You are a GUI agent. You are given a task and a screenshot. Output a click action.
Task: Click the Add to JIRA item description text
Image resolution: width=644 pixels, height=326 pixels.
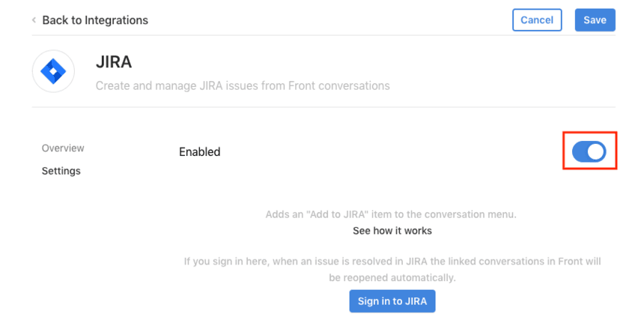pyautogui.click(x=391, y=214)
